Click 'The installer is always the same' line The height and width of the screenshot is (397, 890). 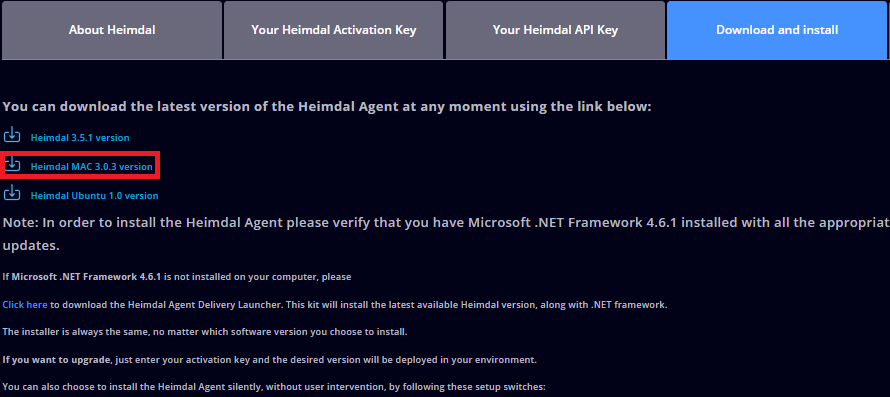click(x=205, y=332)
